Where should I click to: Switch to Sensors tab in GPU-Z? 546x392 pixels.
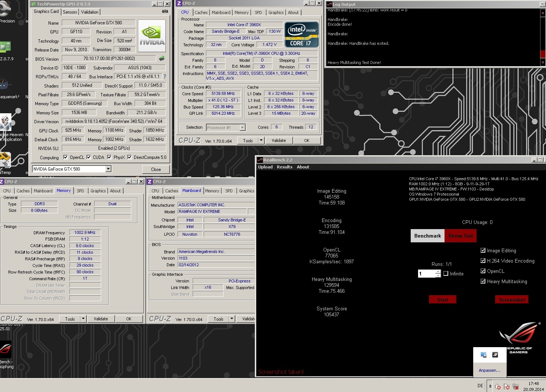tap(70, 12)
